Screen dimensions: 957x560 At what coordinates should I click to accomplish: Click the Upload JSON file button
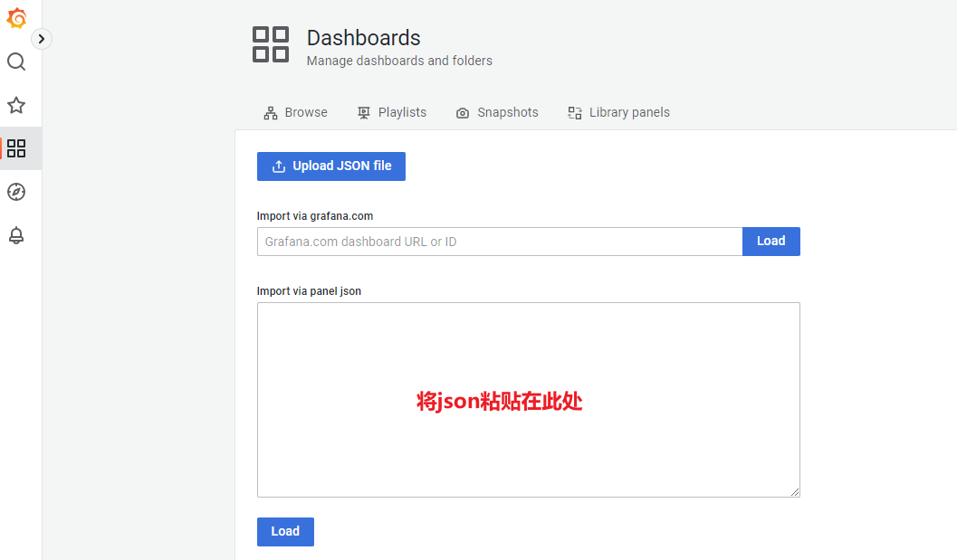click(331, 166)
